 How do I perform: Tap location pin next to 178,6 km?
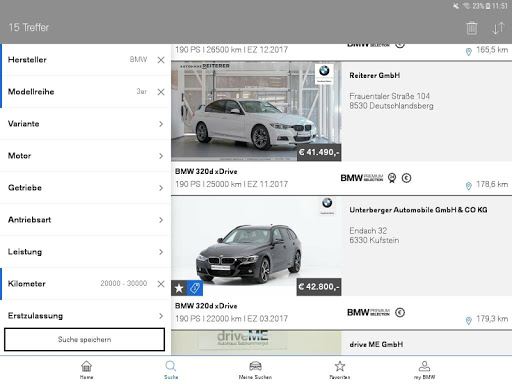(x=469, y=186)
